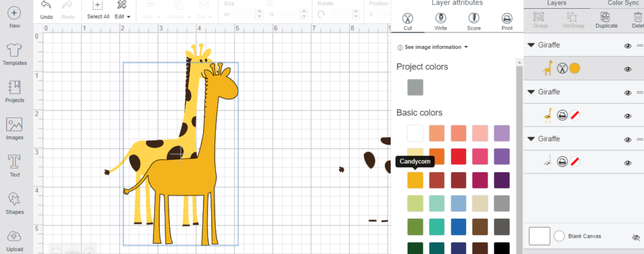Image resolution: width=644 pixels, height=254 pixels.
Task: Toggle visibility of first Giraffe group
Action: pos(628,46)
